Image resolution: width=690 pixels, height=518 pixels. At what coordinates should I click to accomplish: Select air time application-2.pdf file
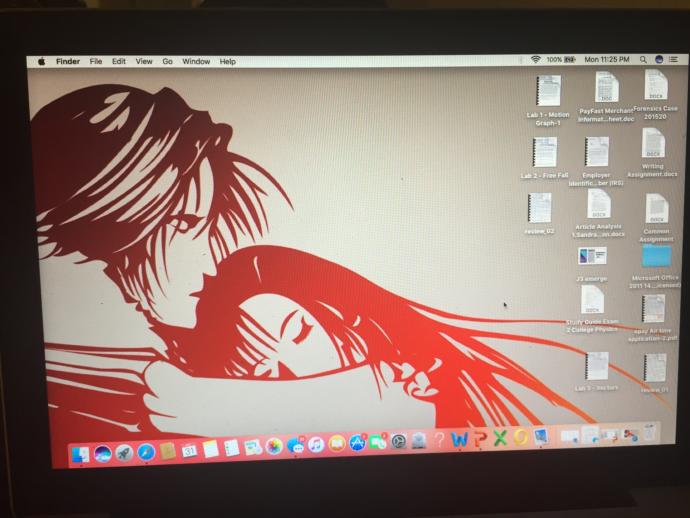[653, 318]
